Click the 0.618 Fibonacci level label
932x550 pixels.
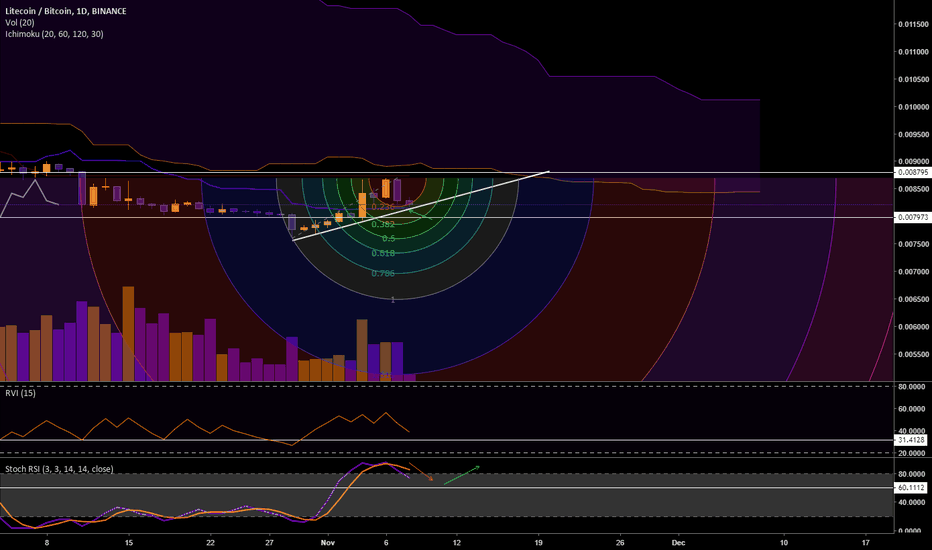tap(383, 253)
